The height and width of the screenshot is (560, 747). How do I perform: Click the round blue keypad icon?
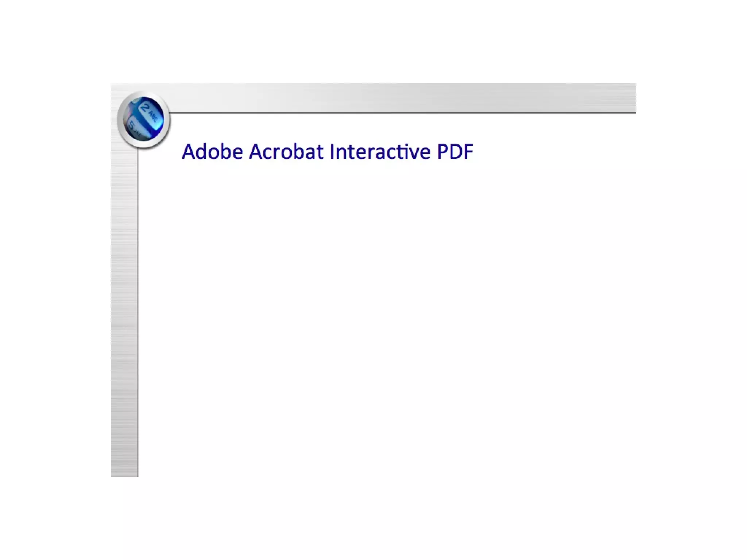pyautogui.click(x=144, y=120)
